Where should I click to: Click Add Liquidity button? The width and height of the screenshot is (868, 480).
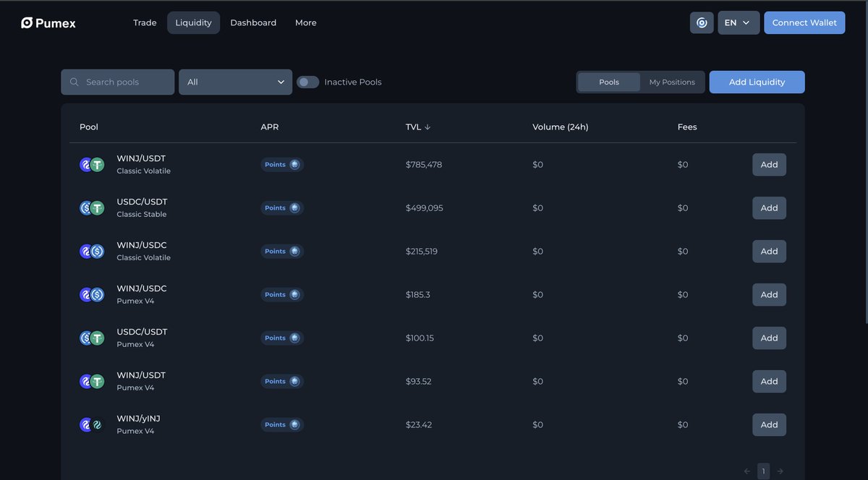(x=757, y=82)
